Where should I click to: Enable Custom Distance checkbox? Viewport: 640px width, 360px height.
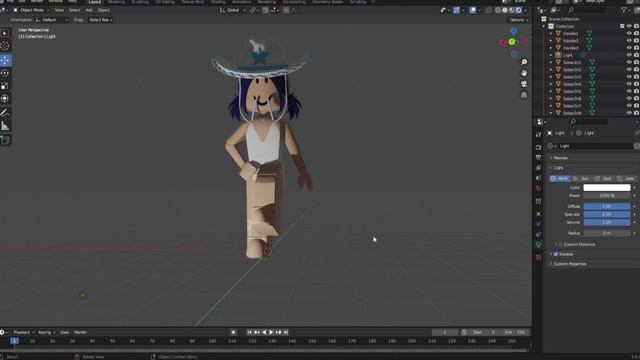tap(561, 244)
